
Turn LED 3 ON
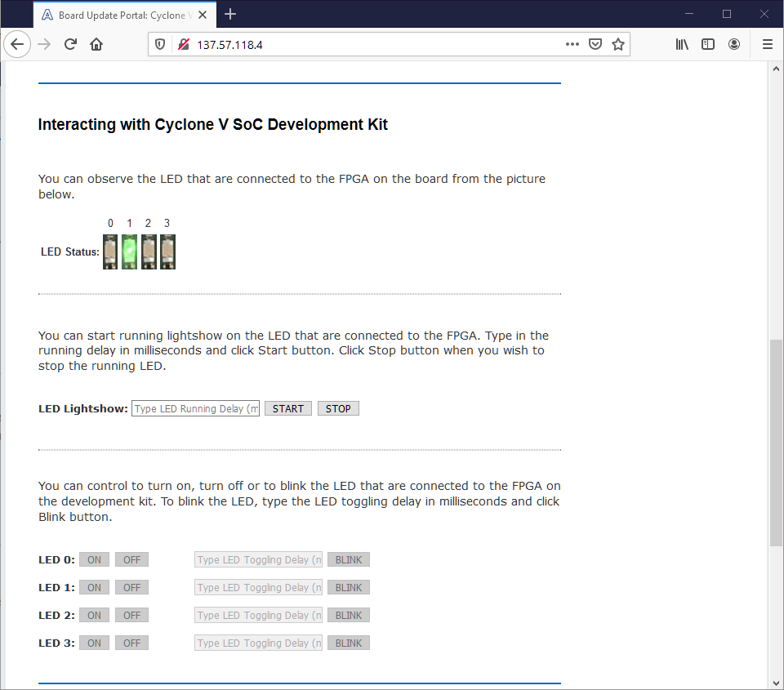point(94,643)
